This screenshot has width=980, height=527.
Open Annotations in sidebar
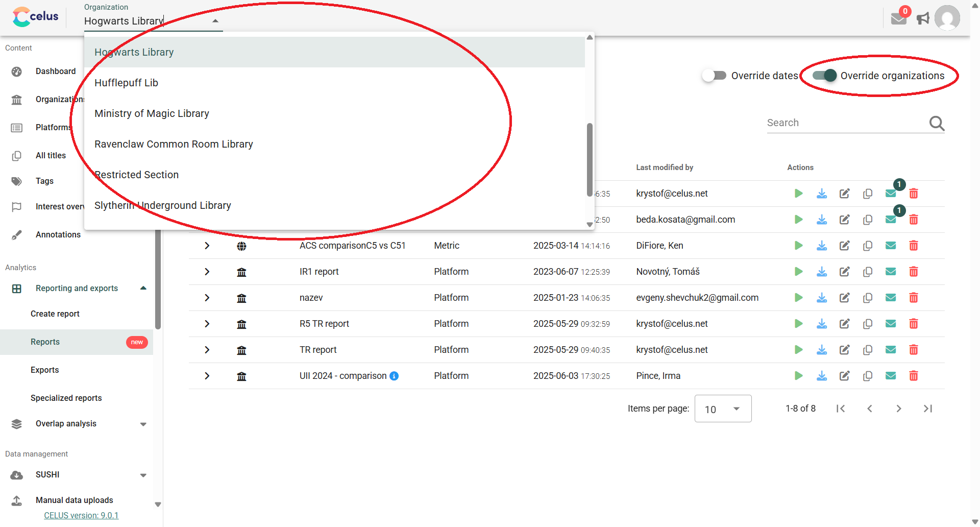point(58,235)
